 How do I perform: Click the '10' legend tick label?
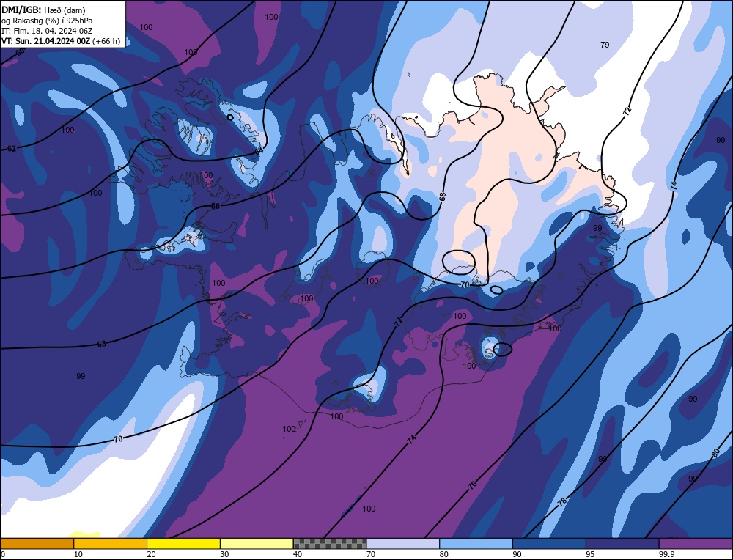78,554
